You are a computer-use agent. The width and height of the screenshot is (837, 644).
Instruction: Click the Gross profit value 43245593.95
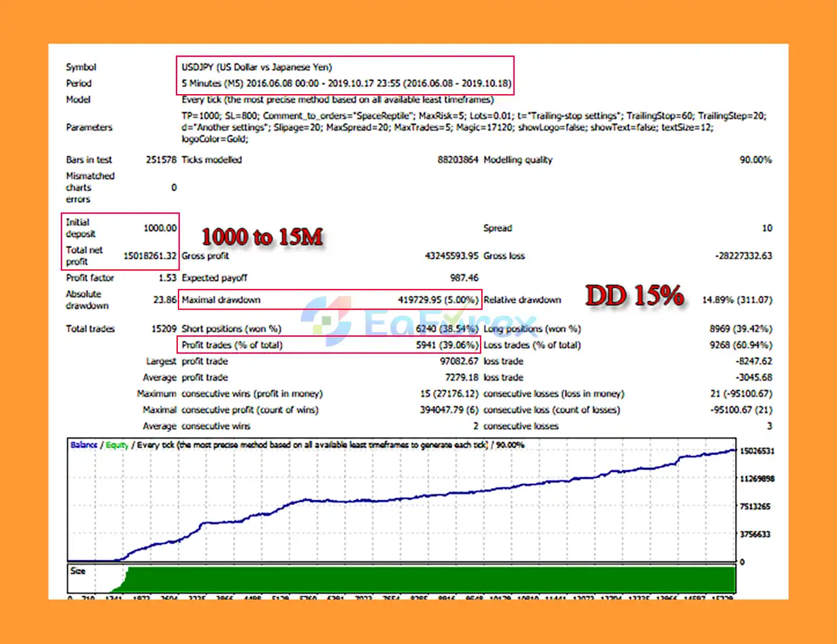[451, 256]
